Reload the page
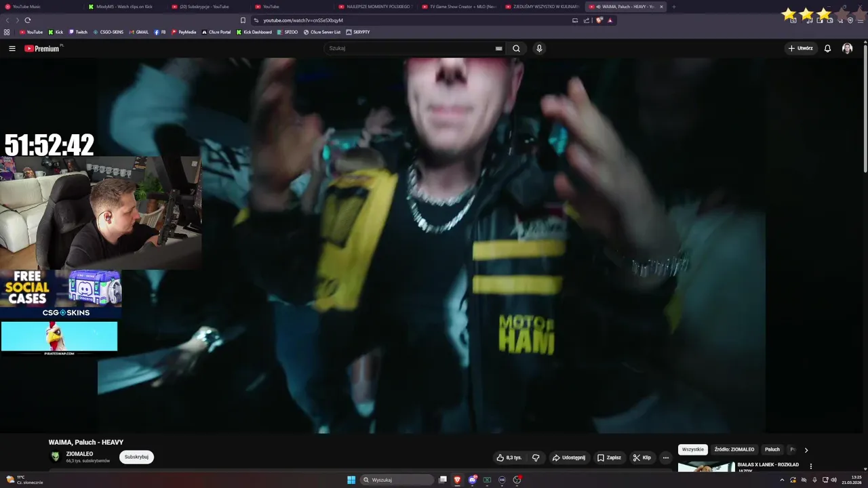The width and height of the screenshot is (868, 488). (x=27, y=20)
